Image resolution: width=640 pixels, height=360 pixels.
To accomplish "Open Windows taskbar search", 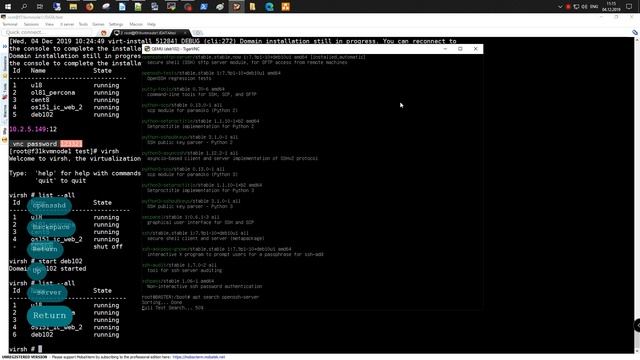I will pos(24,7).
